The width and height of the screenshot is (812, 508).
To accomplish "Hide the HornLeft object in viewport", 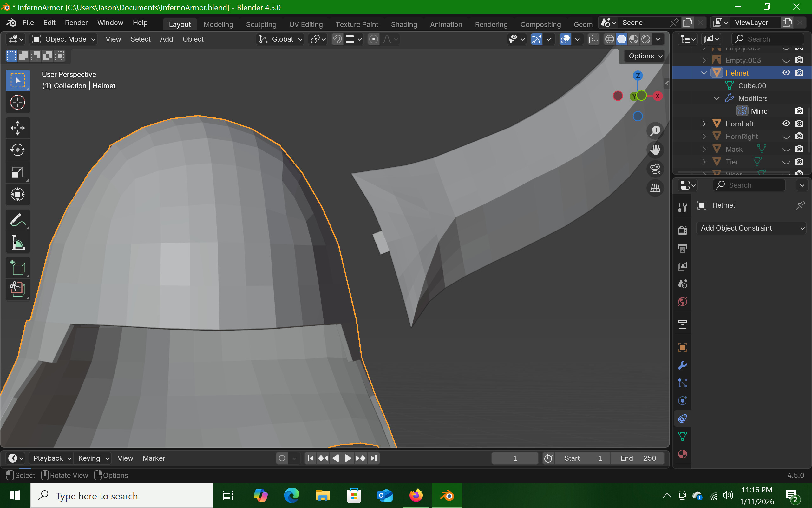I will coord(786,124).
